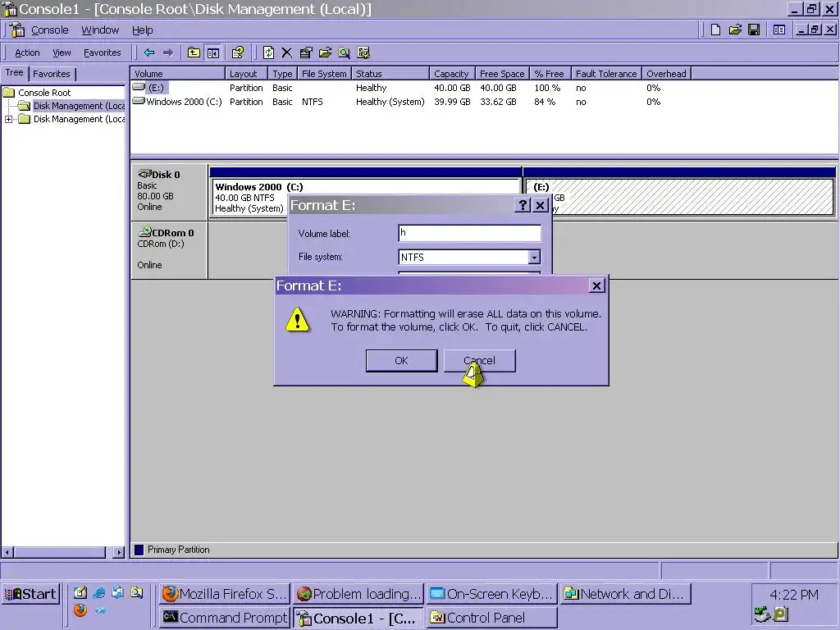The height and width of the screenshot is (630, 840).
Task: Click the Capacity column header
Action: coord(452,74)
